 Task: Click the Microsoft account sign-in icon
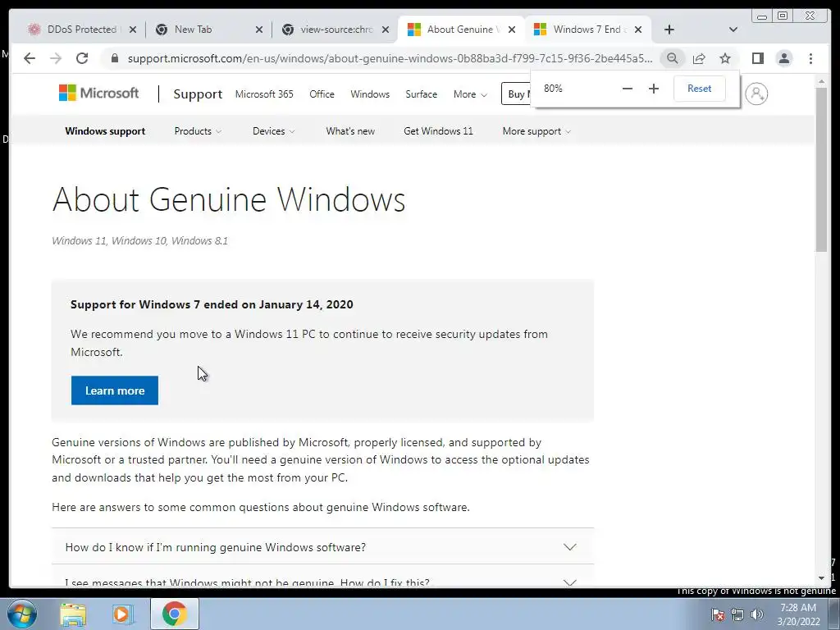click(756, 94)
